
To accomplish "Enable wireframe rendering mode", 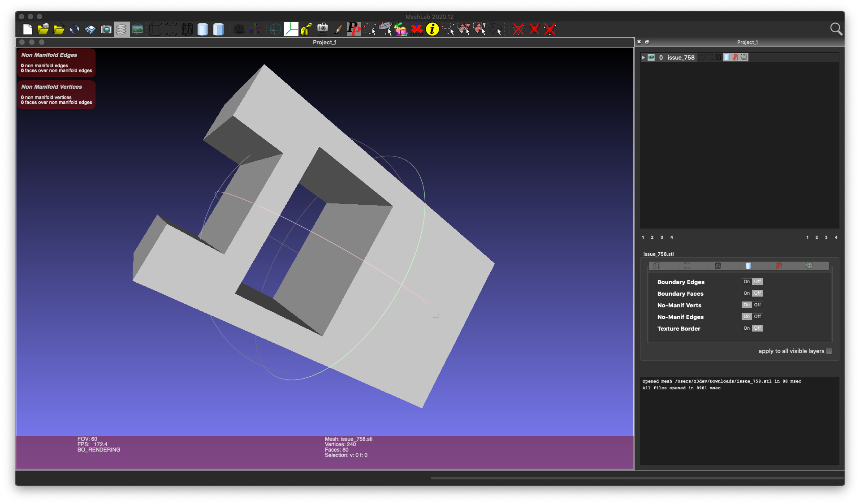I will 187,29.
